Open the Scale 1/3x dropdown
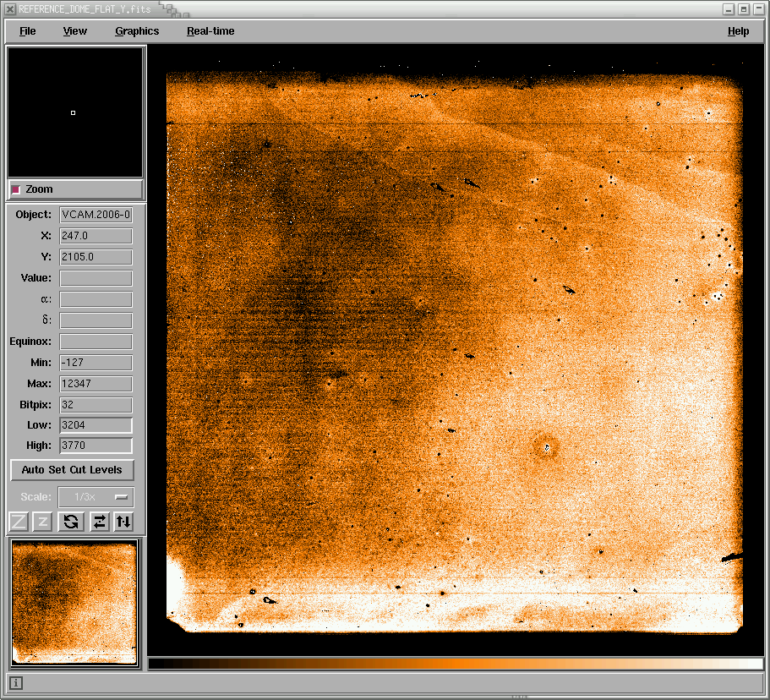770x700 pixels. [96, 497]
